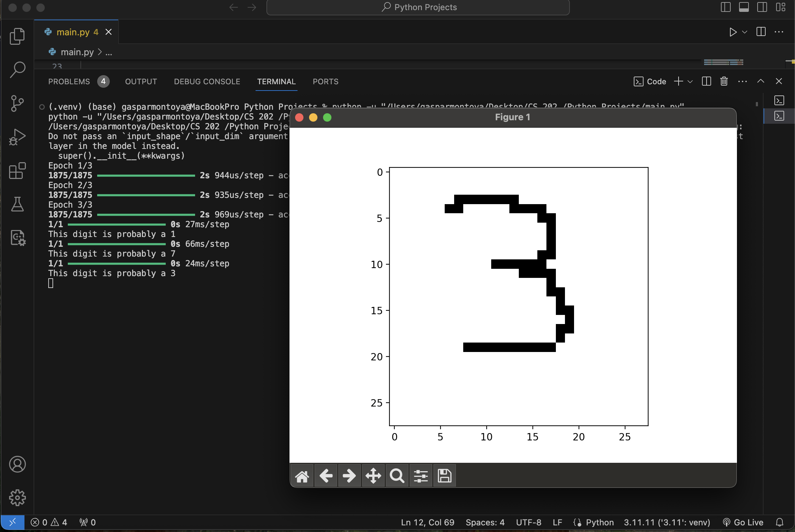Go back to previous figure view
Image resolution: width=795 pixels, height=532 pixels.
pyautogui.click(x=326, y=476)
